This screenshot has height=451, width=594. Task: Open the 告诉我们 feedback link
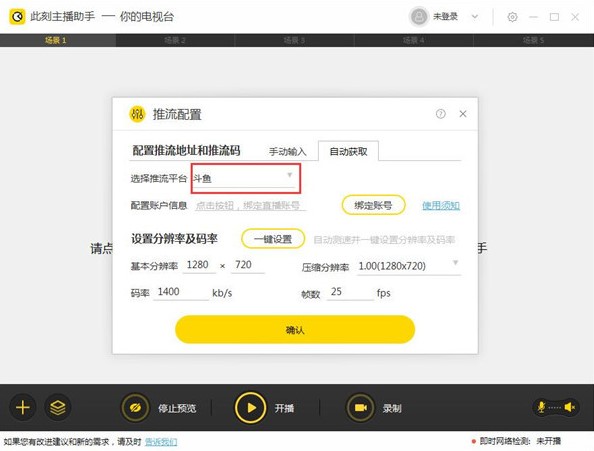(161, 442)
